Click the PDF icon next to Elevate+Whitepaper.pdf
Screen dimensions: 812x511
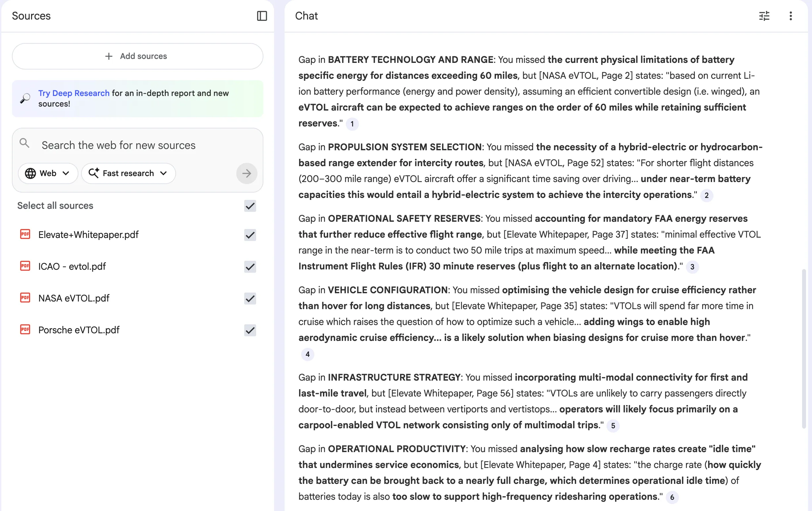pos(25,234)
